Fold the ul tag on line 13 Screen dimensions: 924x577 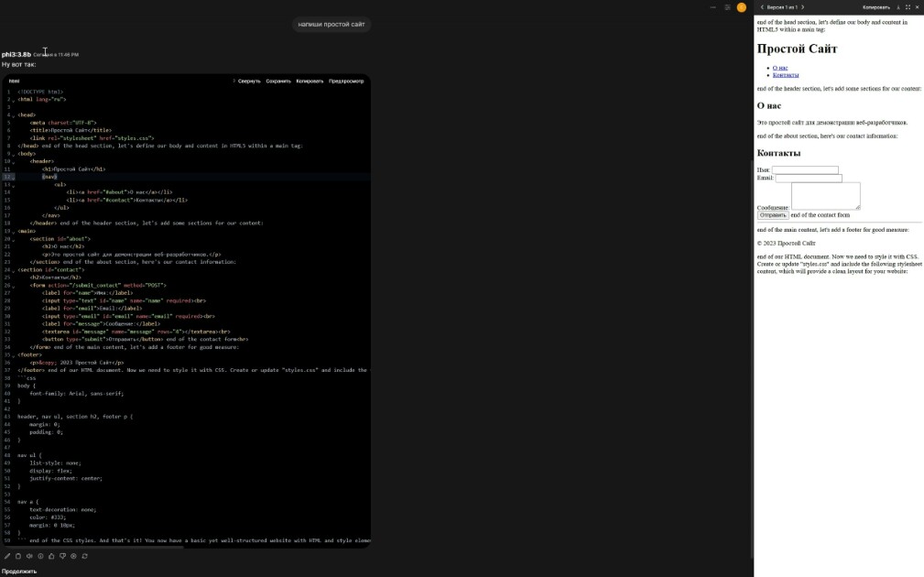[x=14, y=184]
